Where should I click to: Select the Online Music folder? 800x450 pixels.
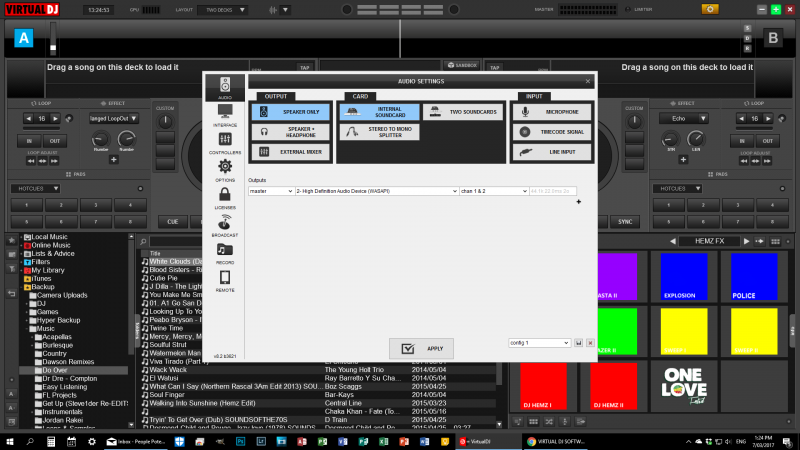pos(51,245)
